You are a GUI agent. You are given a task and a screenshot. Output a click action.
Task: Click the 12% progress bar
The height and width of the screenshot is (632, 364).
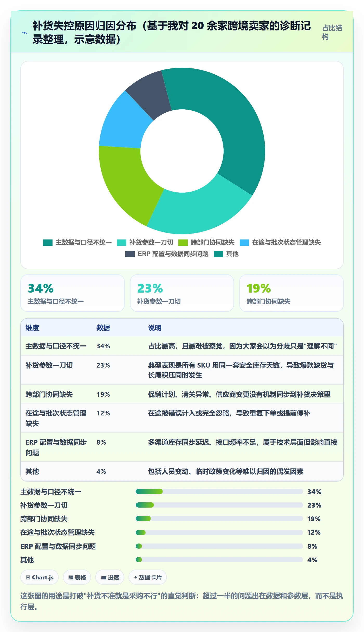219,532
